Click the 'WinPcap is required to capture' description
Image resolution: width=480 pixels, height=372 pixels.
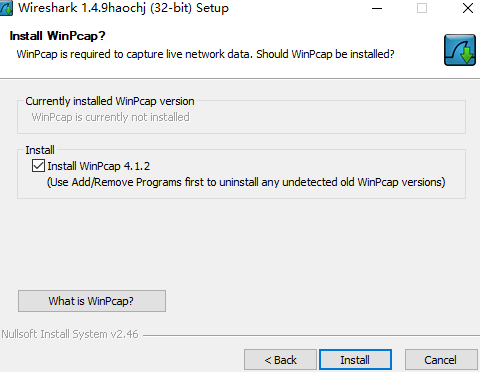click(x=205, y=54)
